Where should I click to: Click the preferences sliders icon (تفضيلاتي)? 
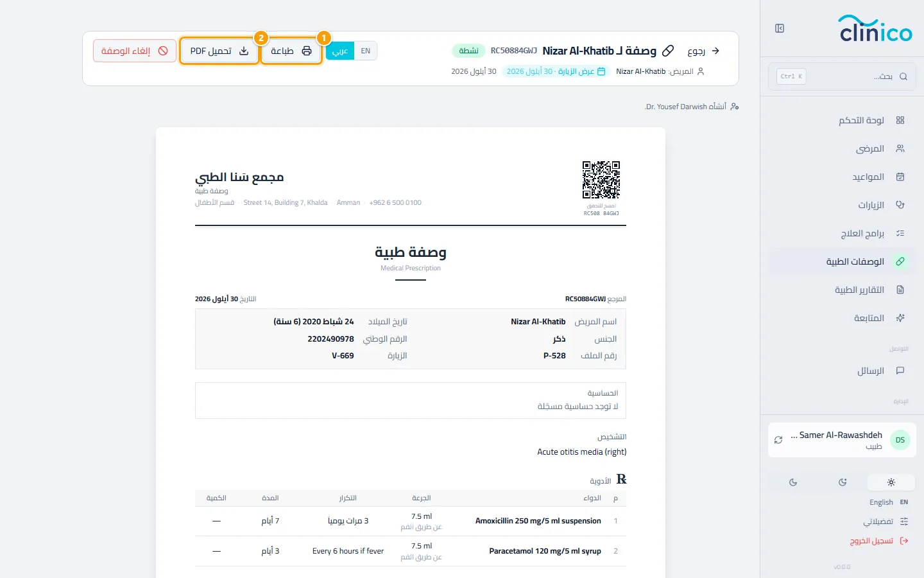pos(904,521)
